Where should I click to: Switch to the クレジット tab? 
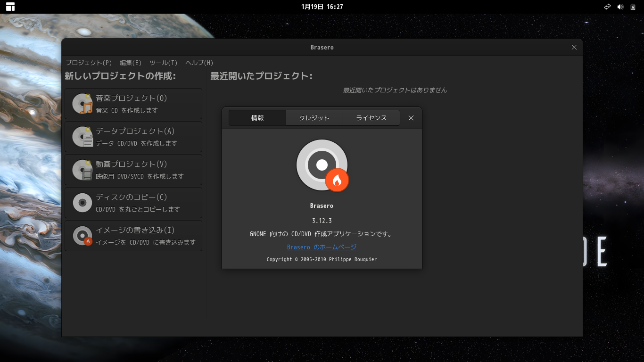pyautogui.click(x=314, y=118)
